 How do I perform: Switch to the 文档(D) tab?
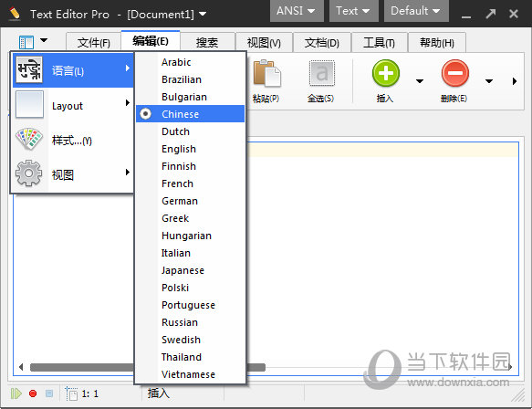pyautogui.click(x=321, y=43)
